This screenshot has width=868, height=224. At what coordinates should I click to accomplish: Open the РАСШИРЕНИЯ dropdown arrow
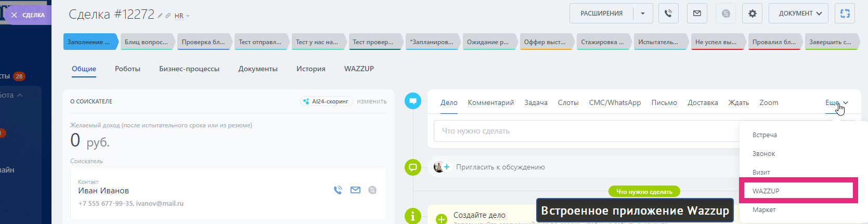point(643,14)
